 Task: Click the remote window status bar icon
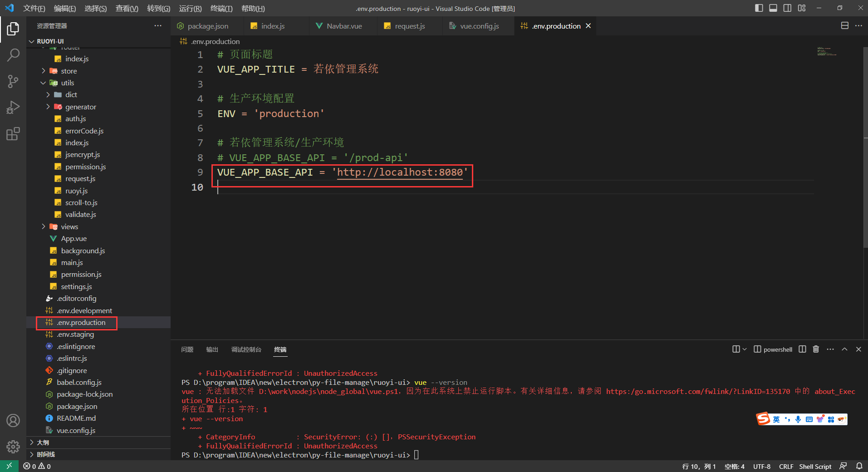(x=9, y=466)
